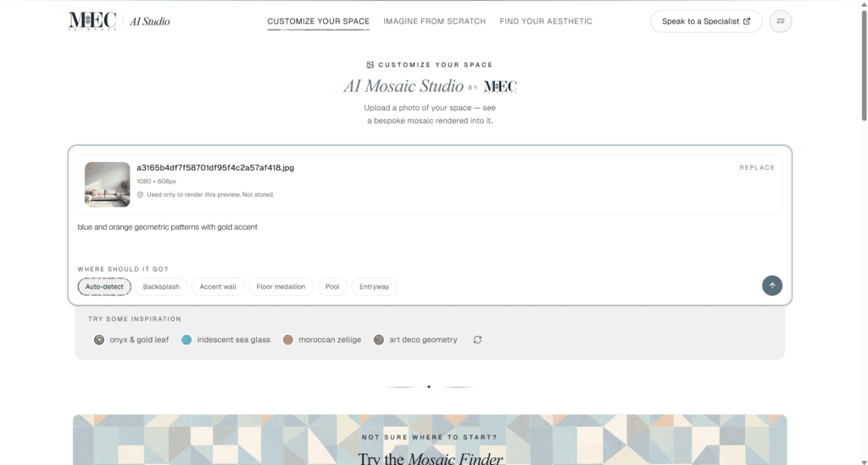Choose iridescent sea glass inspiration
The image size is (868, 465).
point(225,339)
